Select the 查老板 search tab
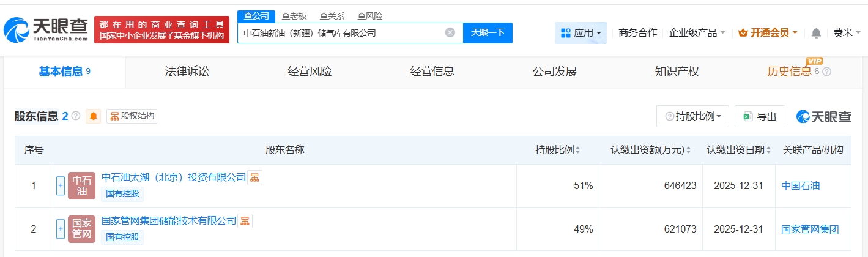The height and width of the screenshot is (257, 868). click(294, 16)
